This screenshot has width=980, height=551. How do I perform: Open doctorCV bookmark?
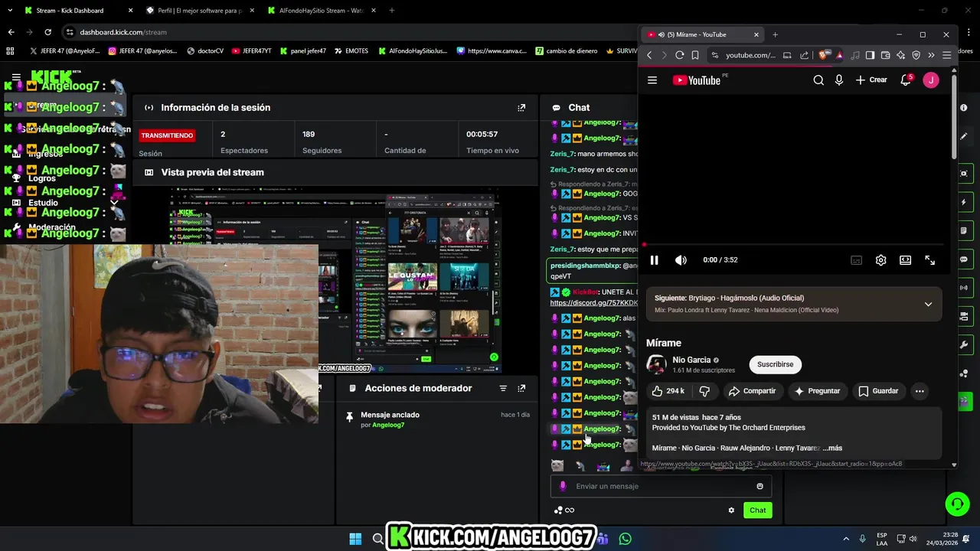(x=204, y=51)
